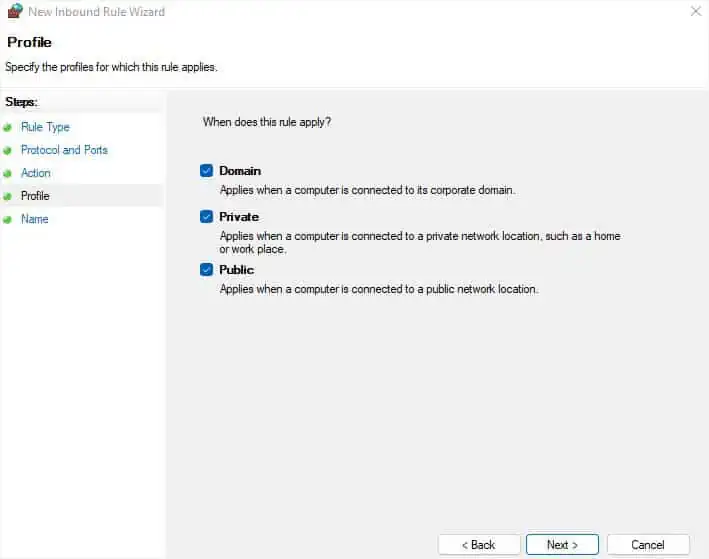Uncheck the Private checkbox

(x=207, y=217)
